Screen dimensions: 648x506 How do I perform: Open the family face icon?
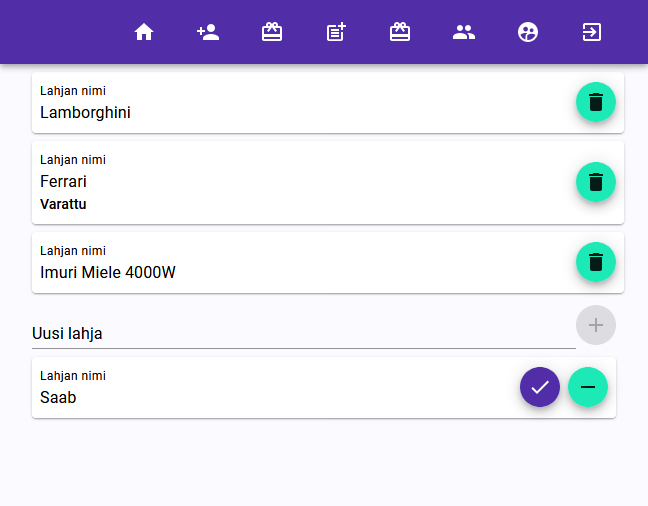[528, 32]
